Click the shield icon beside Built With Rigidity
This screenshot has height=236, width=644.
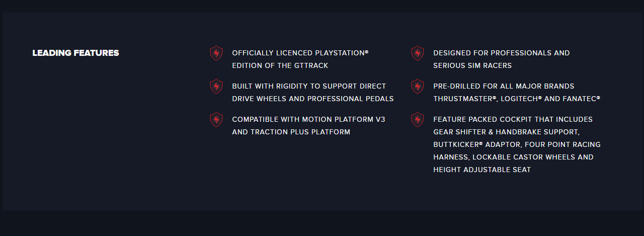216,86
